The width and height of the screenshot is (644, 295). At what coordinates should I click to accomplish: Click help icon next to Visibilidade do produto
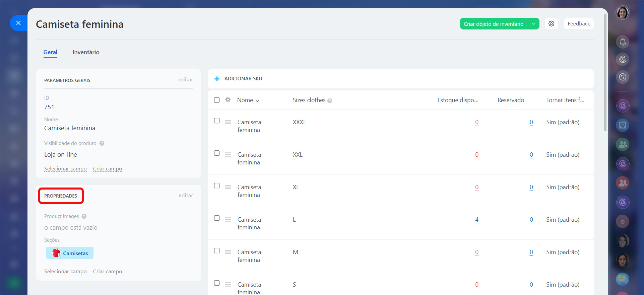pyautogui.click(x=102, y=143)
